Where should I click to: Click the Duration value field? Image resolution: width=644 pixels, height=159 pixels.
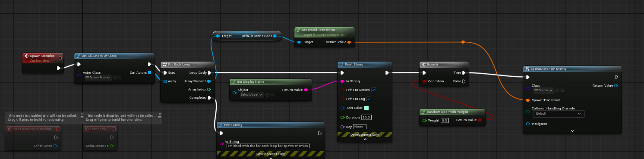pos(366,117)
